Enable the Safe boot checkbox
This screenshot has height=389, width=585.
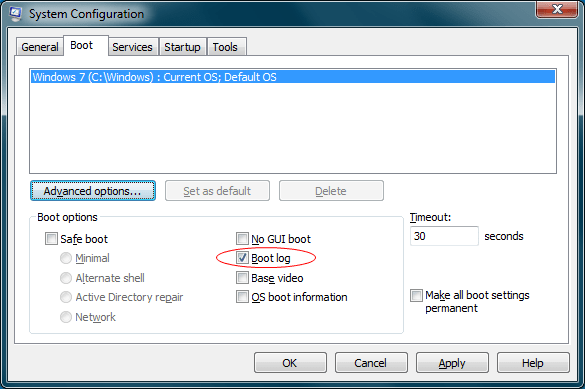pyautogui.click(x=51, y=239)
